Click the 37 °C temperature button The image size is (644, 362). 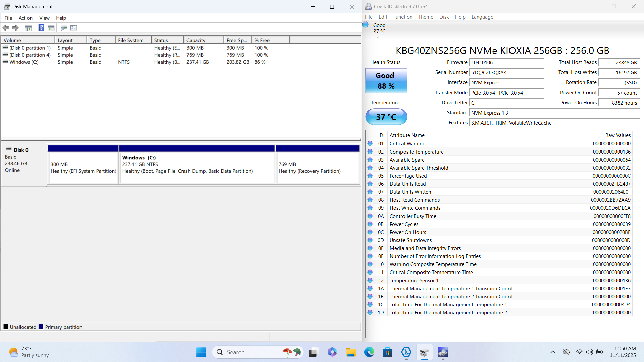pos(386,117)
